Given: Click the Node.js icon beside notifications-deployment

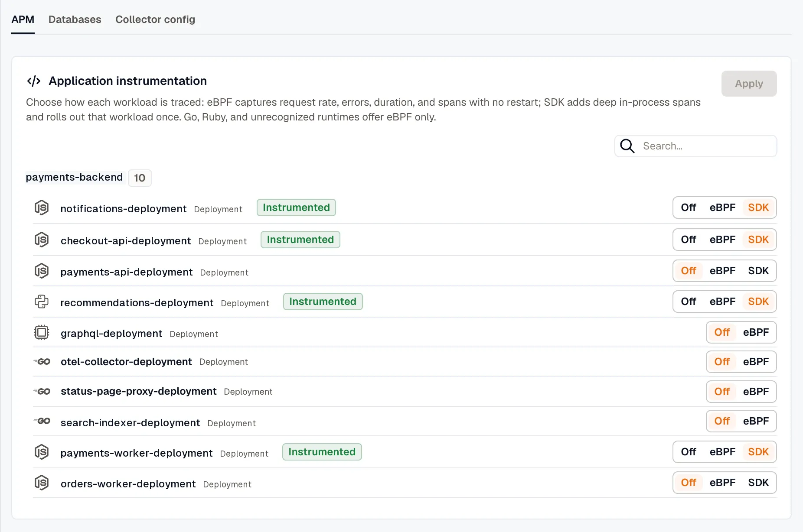Looking at the screenshot, I should tap(42, 208).
